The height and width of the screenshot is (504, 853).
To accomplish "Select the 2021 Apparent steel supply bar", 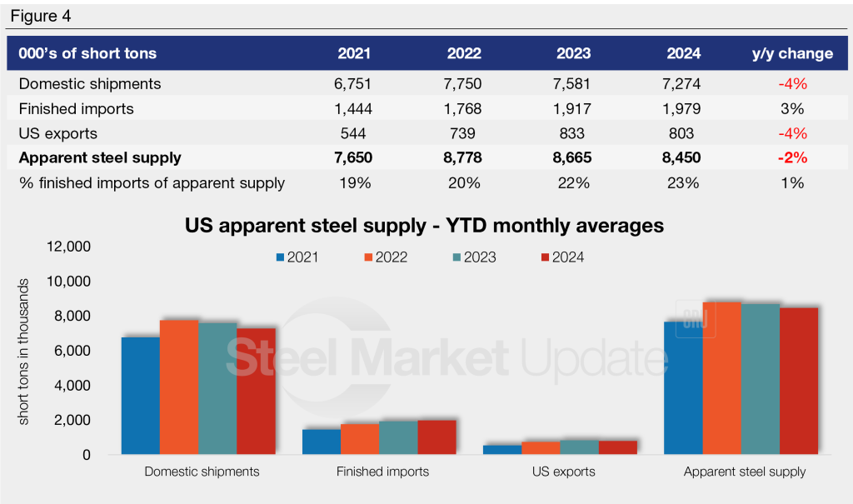I will click(683, 388).
